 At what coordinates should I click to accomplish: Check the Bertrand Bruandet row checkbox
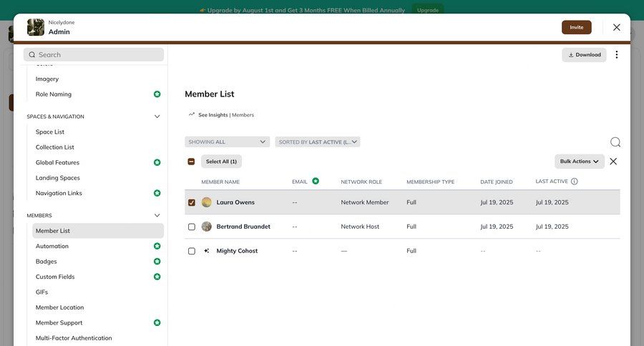(191, 227)
